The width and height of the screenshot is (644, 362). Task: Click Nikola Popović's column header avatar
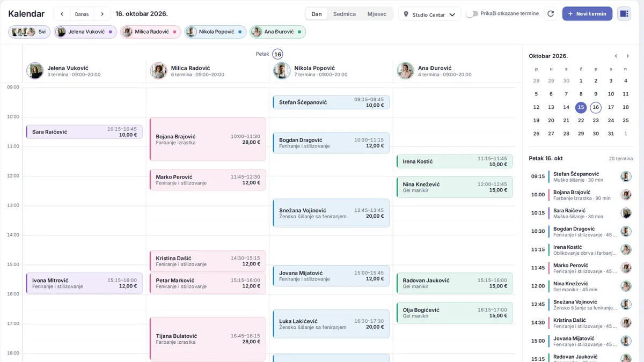coord(282,71)
